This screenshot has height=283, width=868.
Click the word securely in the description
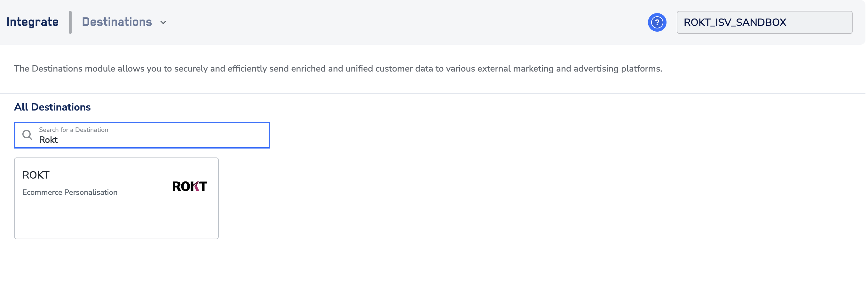191,69
